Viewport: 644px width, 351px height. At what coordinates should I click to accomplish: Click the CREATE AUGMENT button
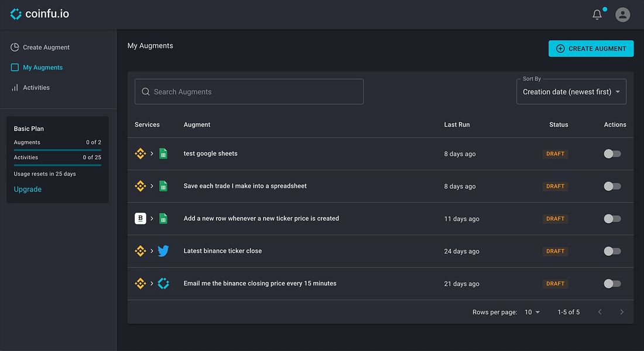pos(591,49)
